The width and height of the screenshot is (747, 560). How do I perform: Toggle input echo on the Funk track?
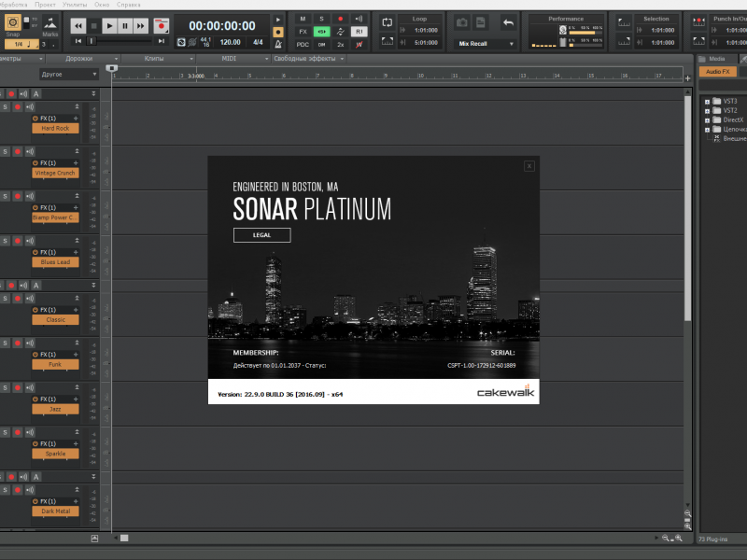click(30, 343)
